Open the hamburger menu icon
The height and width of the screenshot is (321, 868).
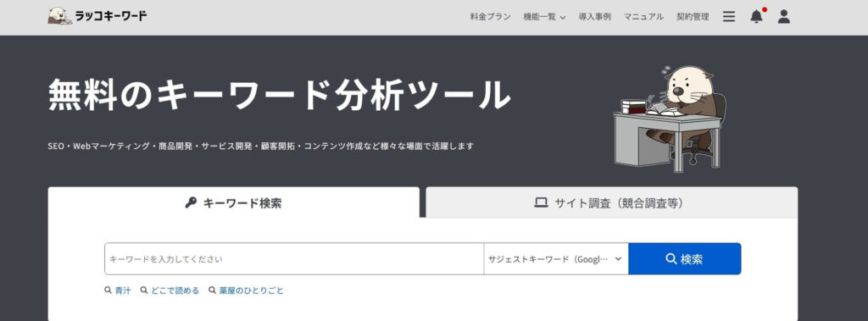point(729,17)
